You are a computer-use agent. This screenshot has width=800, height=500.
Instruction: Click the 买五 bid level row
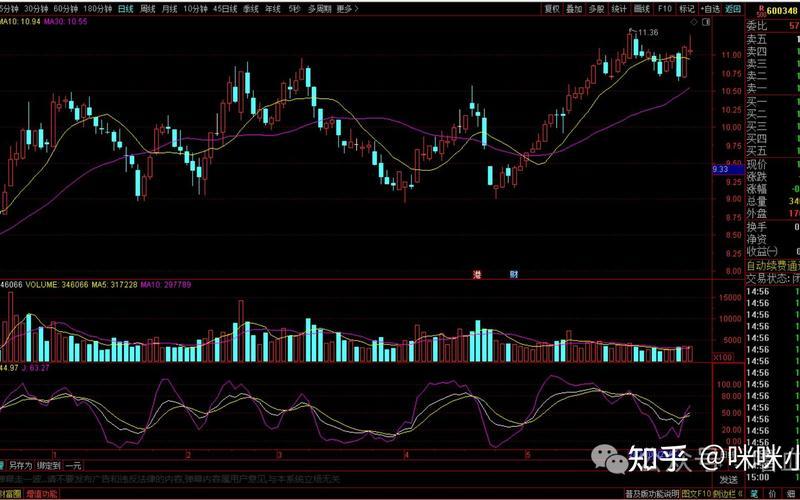[773, 151]
